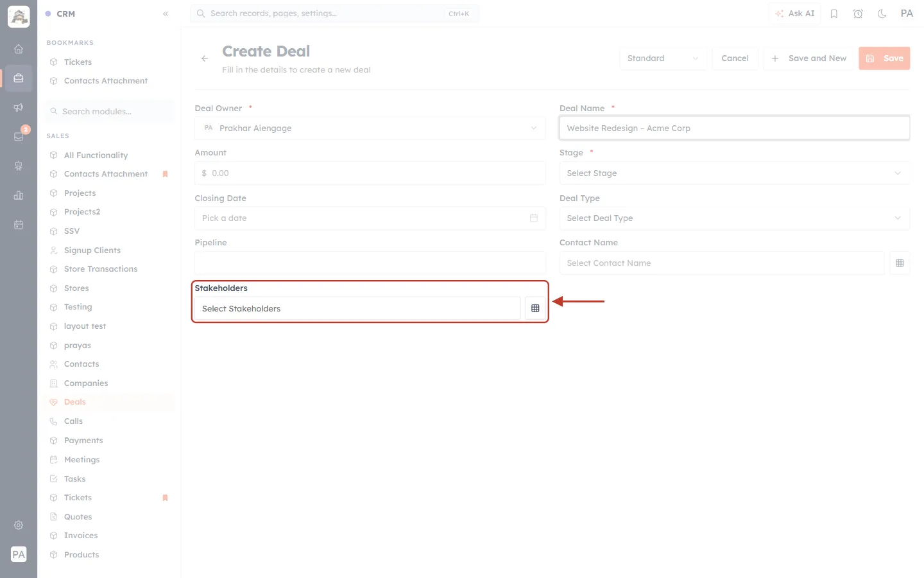Open the Standard layout dropdown
The width and height of the screenshot is (924, 578).
(x=663, y=58)
